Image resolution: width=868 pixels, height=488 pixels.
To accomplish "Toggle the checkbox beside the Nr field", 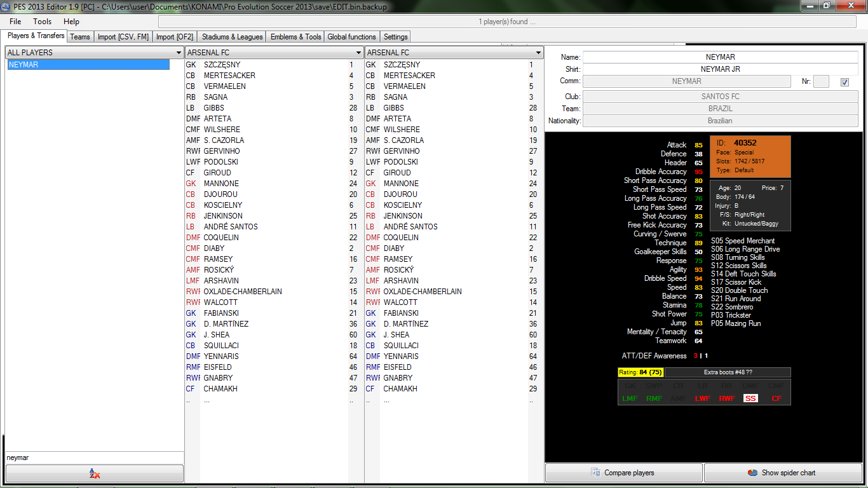I will [x=844, y=82].
